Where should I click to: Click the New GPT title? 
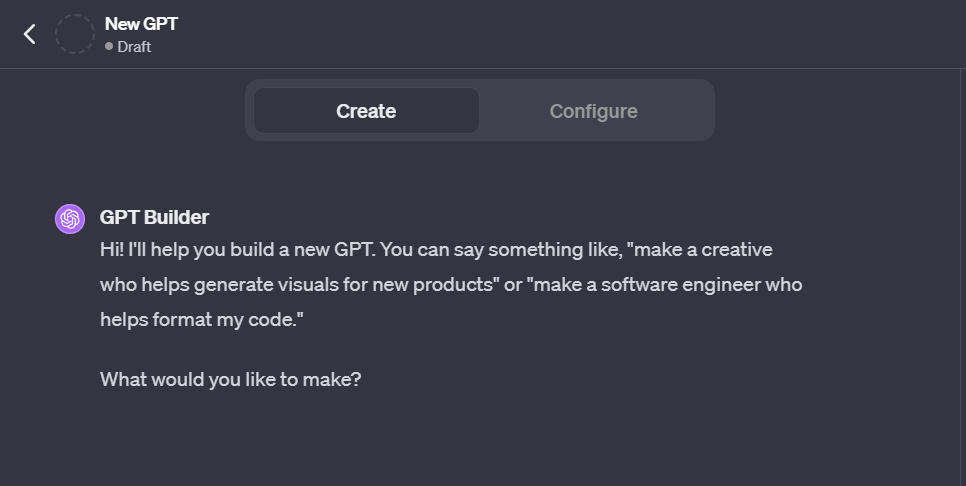pyautogui.click(x=141, y=23)
